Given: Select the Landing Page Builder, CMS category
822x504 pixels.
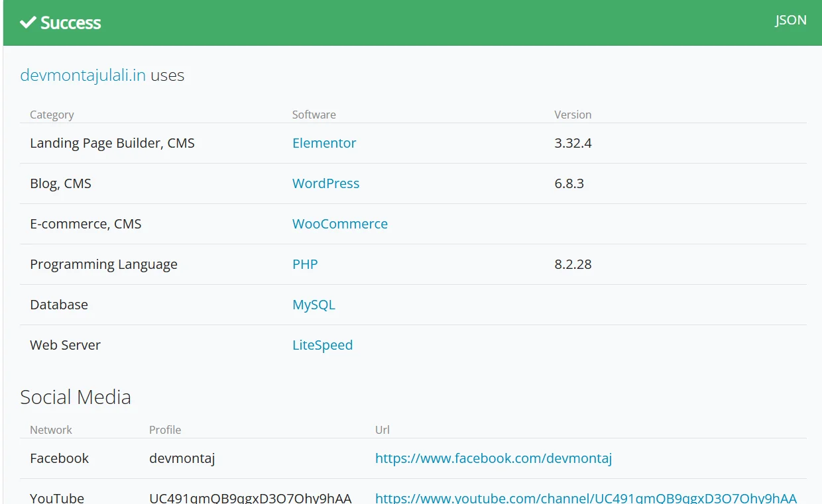Looking at the screenshot, I should tap(112, 143).
